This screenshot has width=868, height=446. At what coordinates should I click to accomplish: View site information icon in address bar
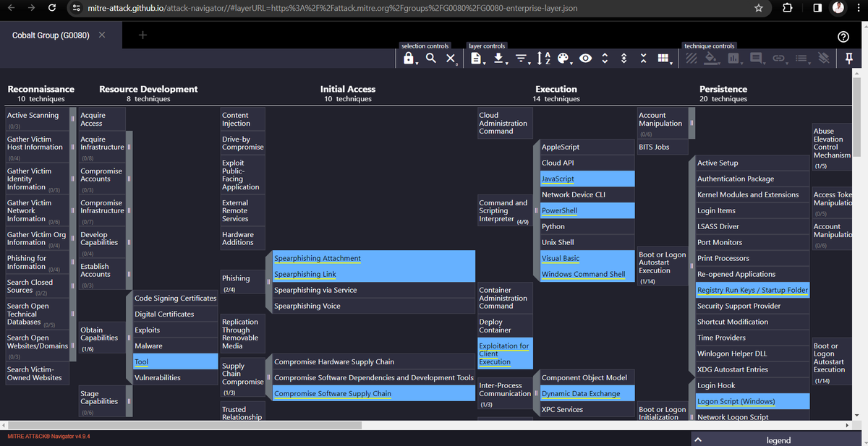point(76,8)
